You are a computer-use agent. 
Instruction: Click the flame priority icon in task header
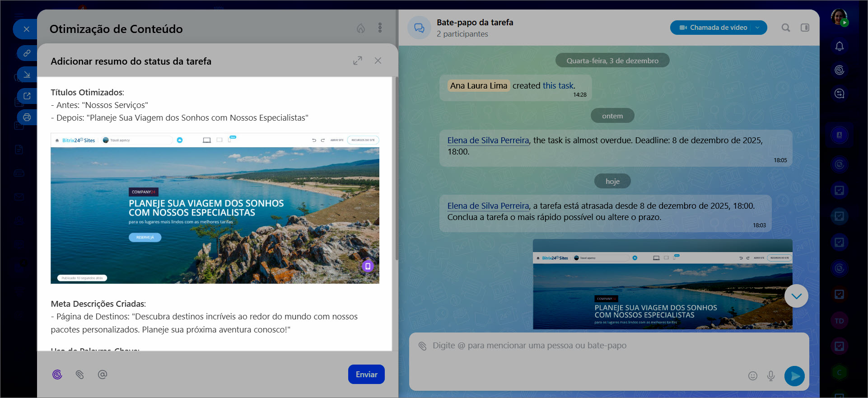point(361,28)
